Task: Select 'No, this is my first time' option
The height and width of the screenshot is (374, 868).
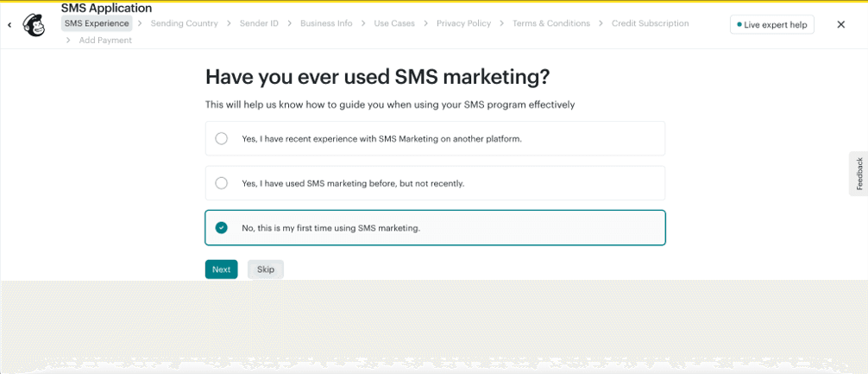Action: pyautogui.click(x=435, y=228)
